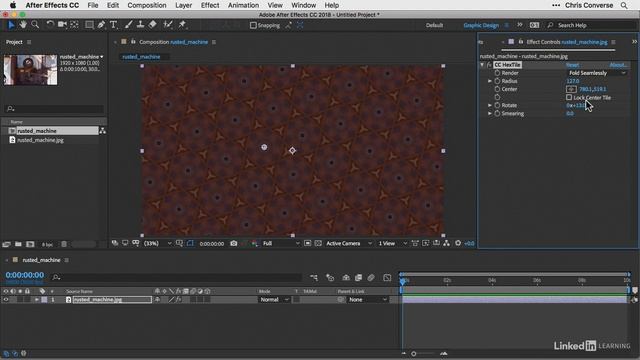Image resolution: width=640 pixels, height=360 pixels.
Task: Enable the Snapping checkbox
Action: 253,25
